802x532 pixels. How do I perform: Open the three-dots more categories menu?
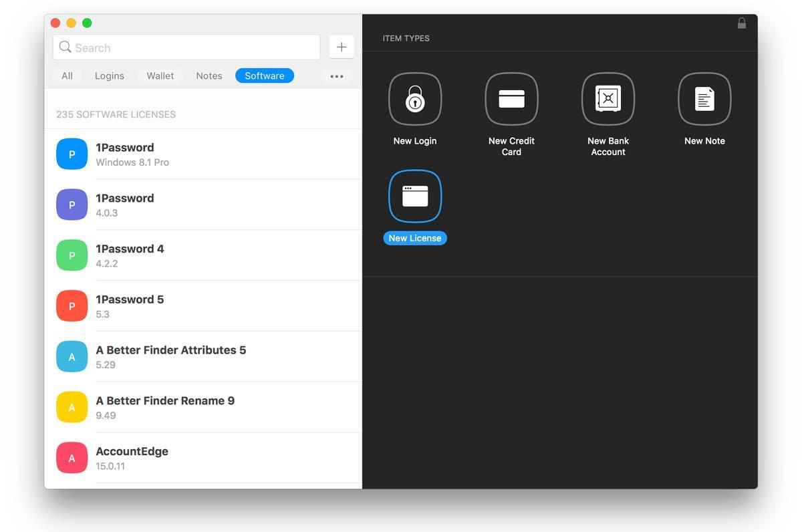pyautogui.click(x=337, y=76)
